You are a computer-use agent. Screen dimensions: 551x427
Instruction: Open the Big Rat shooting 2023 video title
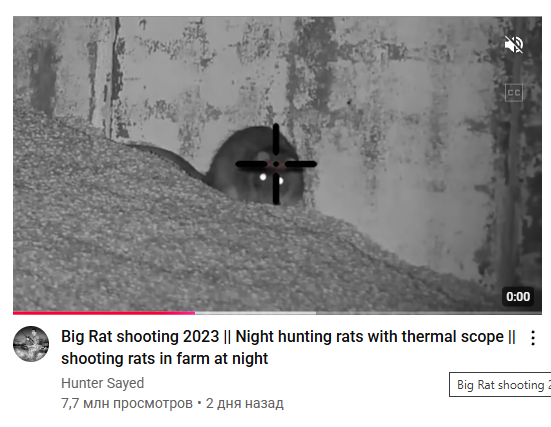click(288, 347)
